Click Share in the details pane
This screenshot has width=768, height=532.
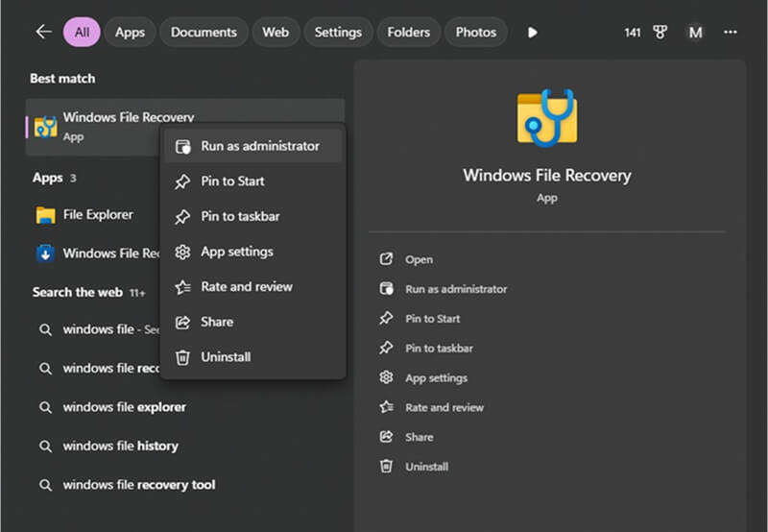point(406,437)
